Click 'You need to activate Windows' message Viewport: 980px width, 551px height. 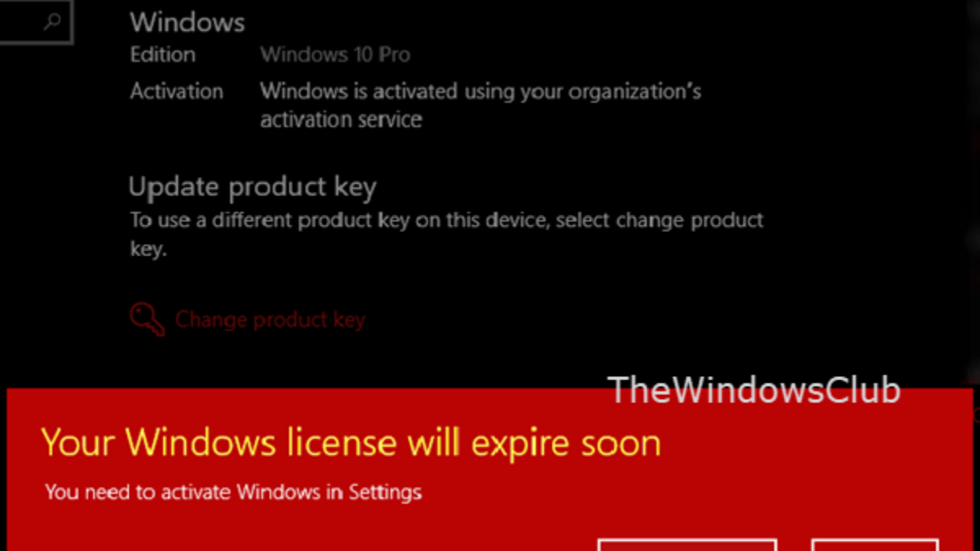[233, 492]
